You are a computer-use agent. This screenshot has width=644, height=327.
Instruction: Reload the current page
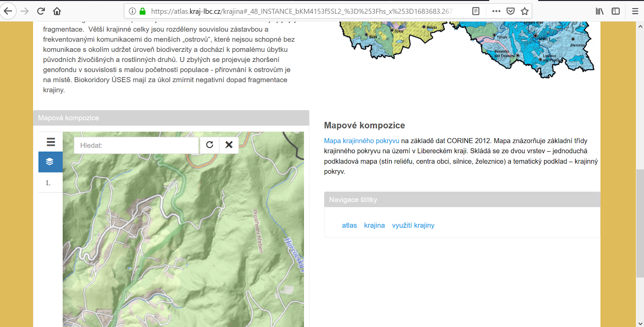coord(41,11)
